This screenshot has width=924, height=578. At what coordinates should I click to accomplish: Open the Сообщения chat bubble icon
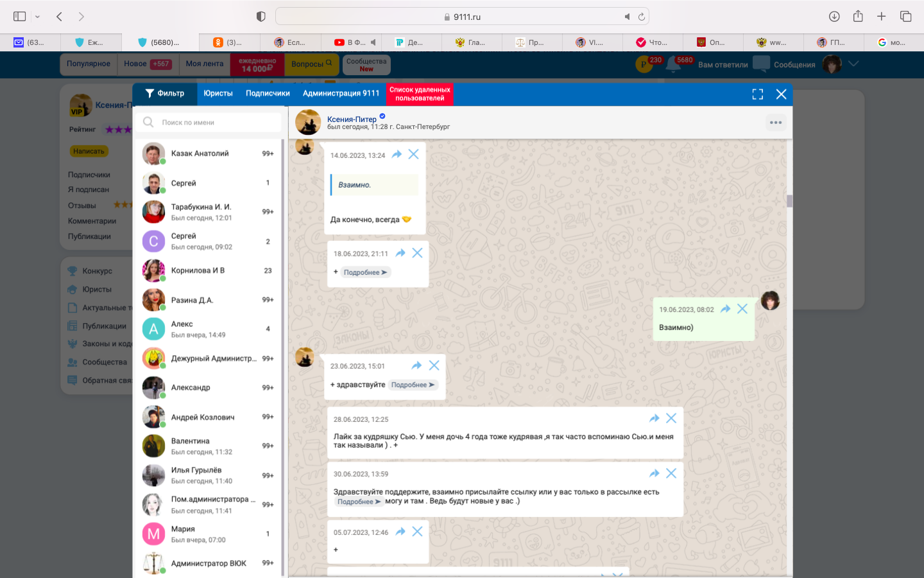click(762, 64)
